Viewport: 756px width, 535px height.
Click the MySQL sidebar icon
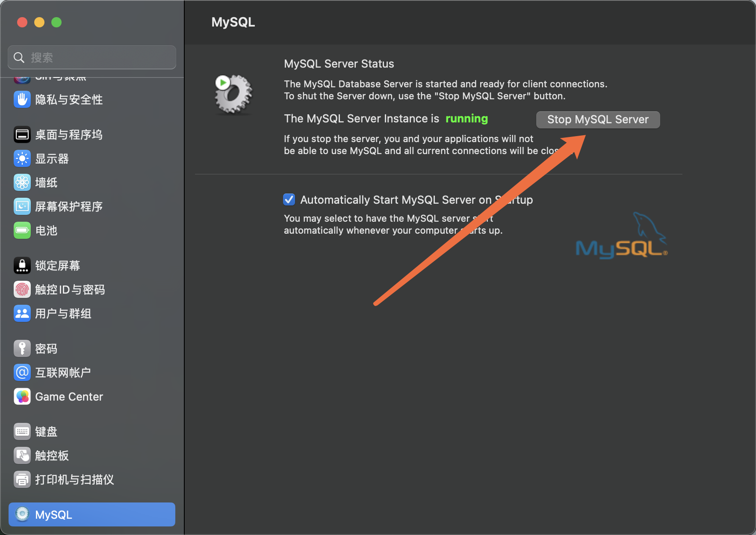click(22, 514)
